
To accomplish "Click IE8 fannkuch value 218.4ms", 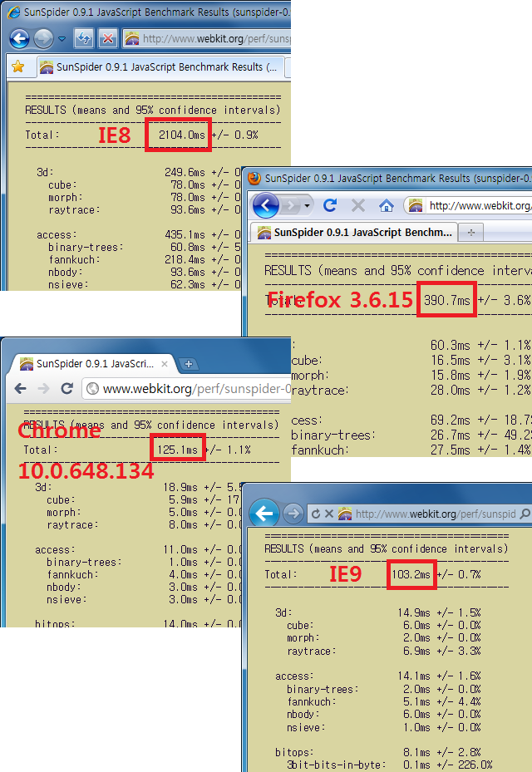I will 185,259.
